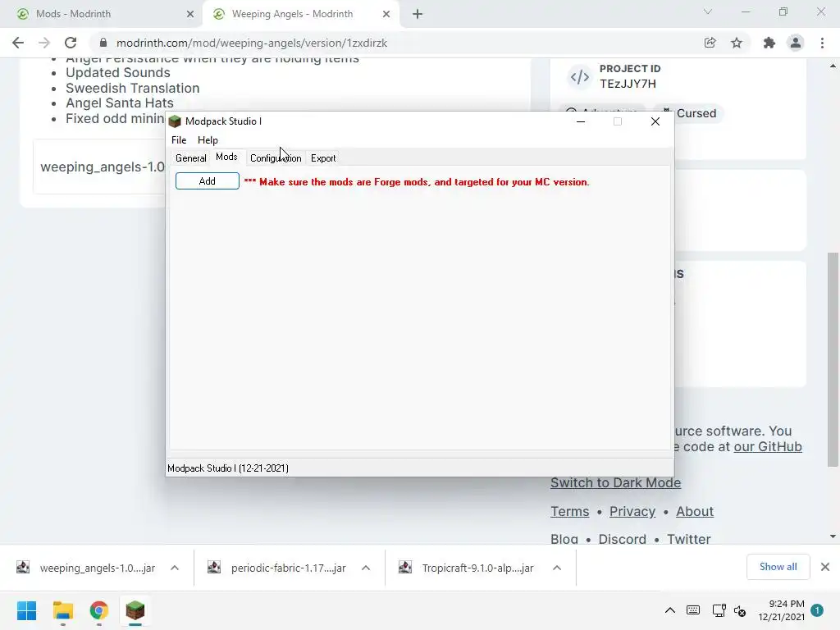Screen dimensions: 840x630
Task: Share this page via share icon
Action: (710, 43)
